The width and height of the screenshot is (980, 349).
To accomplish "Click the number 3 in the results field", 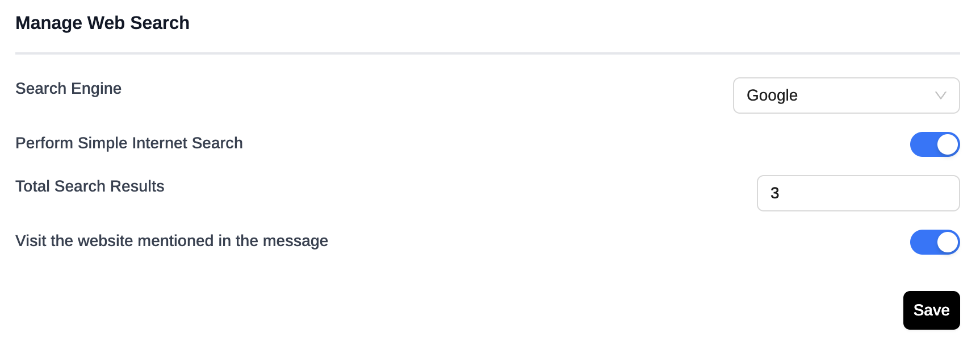I will tap(774, 193).
